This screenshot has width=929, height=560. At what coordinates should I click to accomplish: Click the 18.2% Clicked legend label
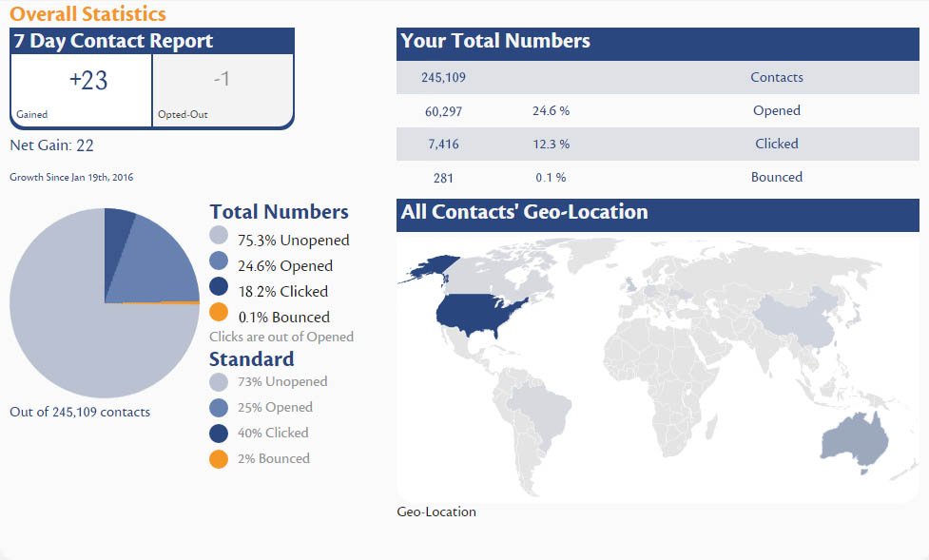pyautogui.click(x=282, y=292)
